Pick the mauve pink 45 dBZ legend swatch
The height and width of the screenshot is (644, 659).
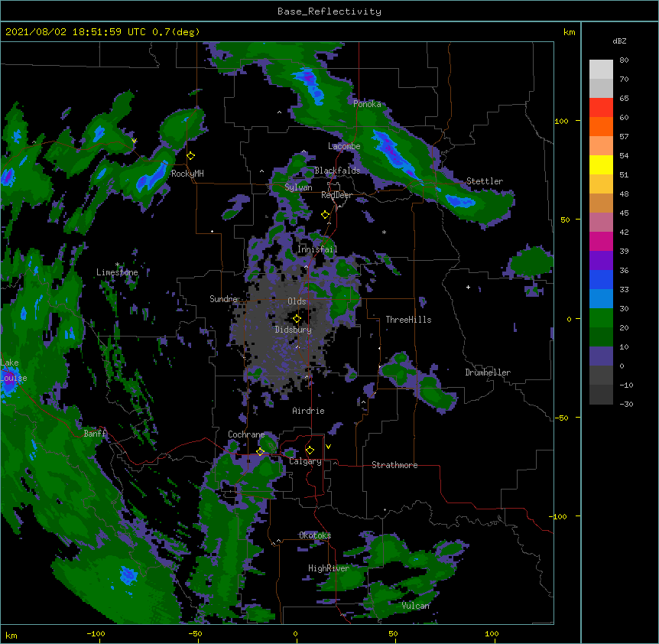coord(601,223)
